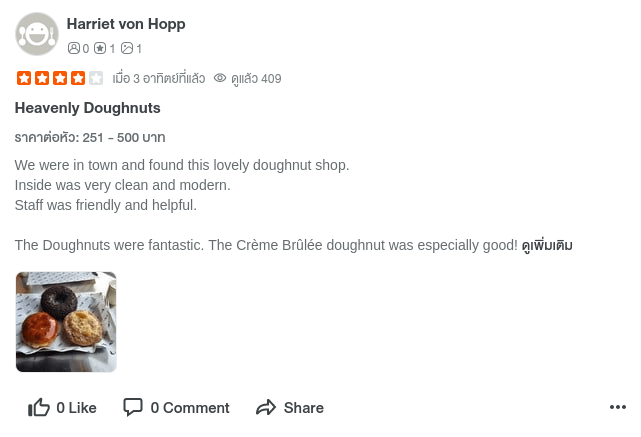Click the reviewer's review count star icon
641x437 pixels.
[100, 48]
